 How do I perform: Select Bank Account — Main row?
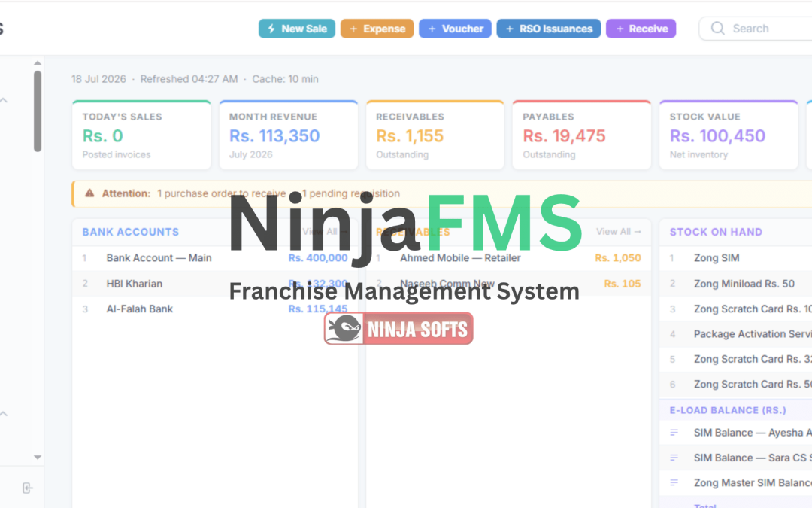215,258
